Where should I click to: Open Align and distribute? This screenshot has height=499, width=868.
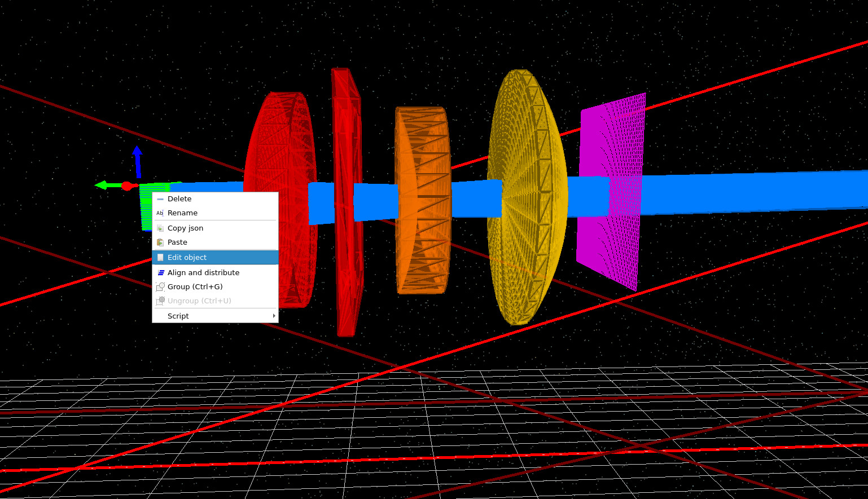coord(203,272)
